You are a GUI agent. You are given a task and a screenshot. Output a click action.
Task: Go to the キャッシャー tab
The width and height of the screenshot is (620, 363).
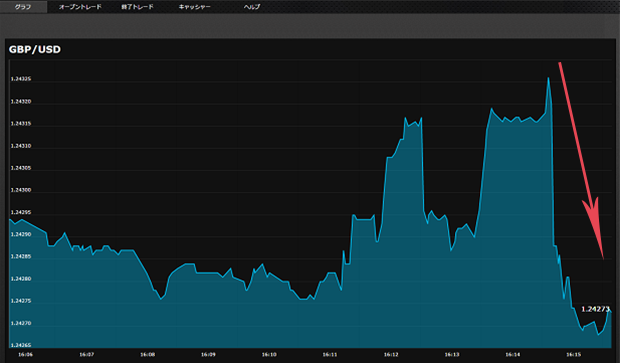[x=195, y=7]
